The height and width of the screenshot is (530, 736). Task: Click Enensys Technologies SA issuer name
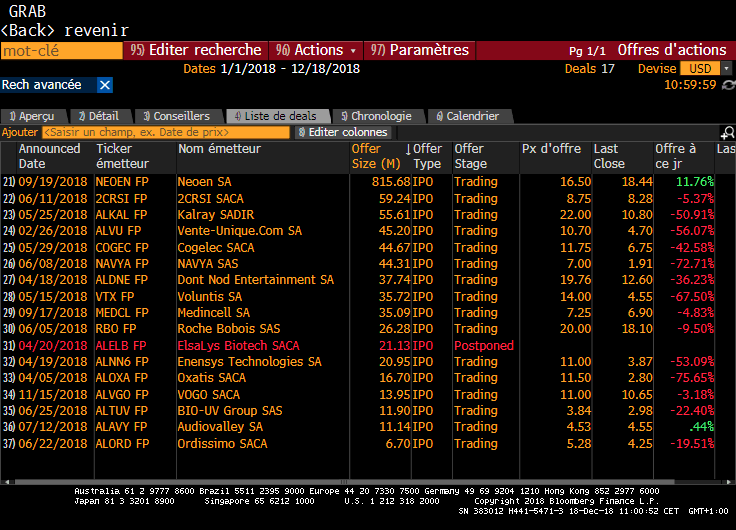[x=249, y=362]
